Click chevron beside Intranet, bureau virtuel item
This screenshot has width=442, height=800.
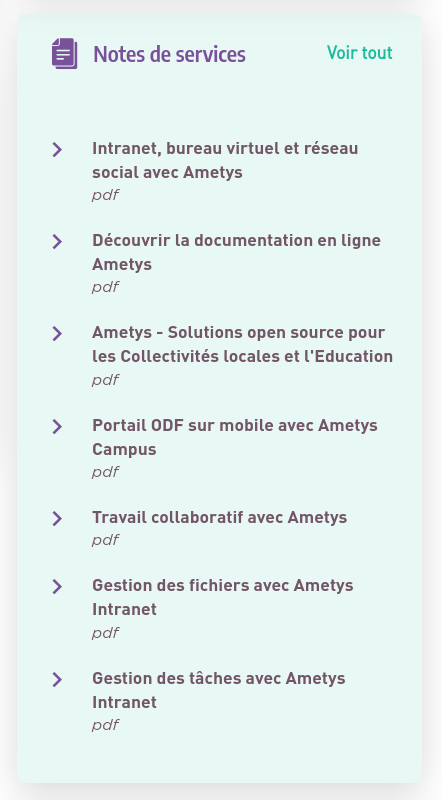(57, 149)
